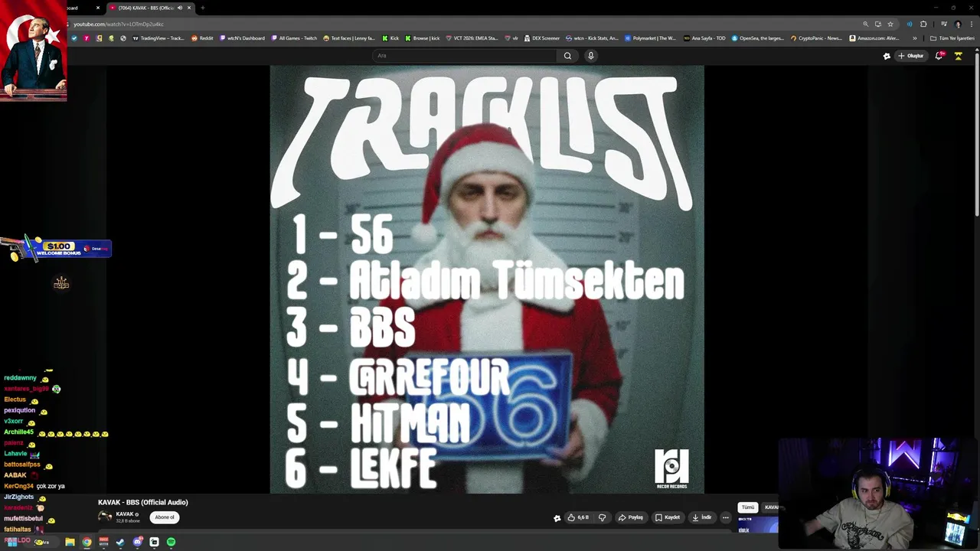This screenshot has height=551, width=980.
Task: Open the wtcN's Dashboard bookmark
Action: click(242, 38)
